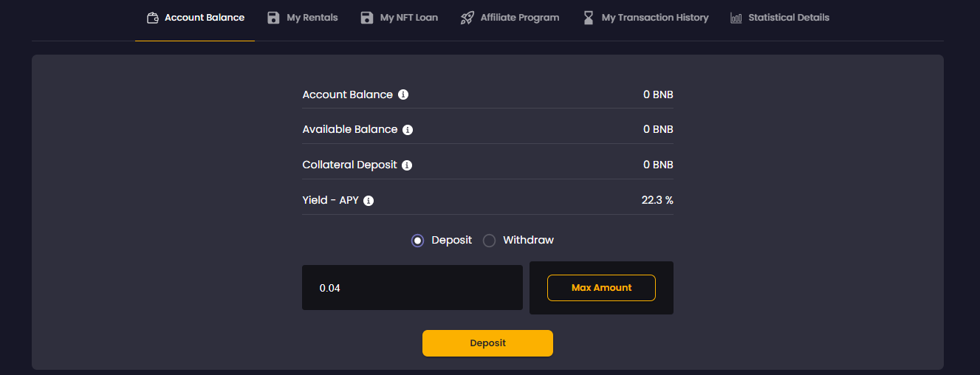Focus the amount input field showing 0.04
Image resolution: width=980 pixels, height=375 pixels.
[412, 288]
